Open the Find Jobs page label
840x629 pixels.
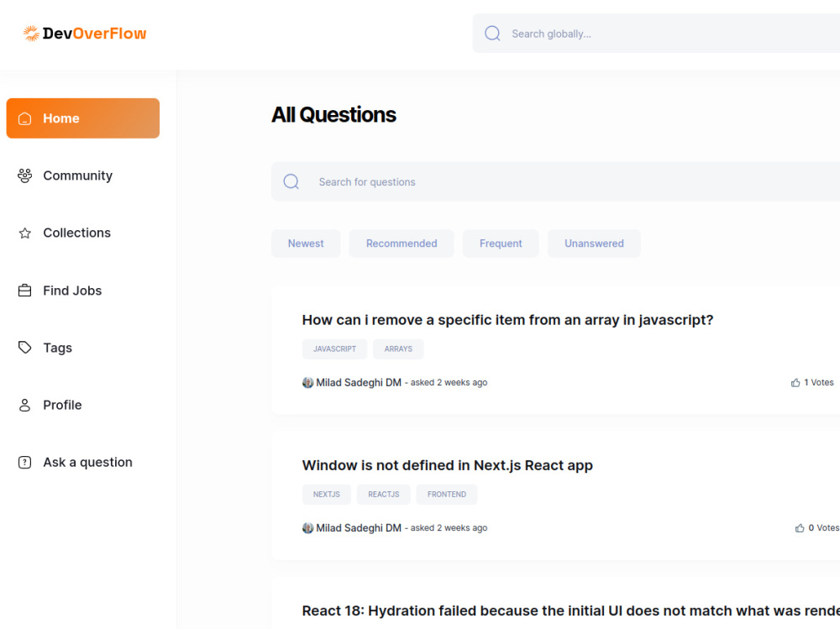point(72,291)
